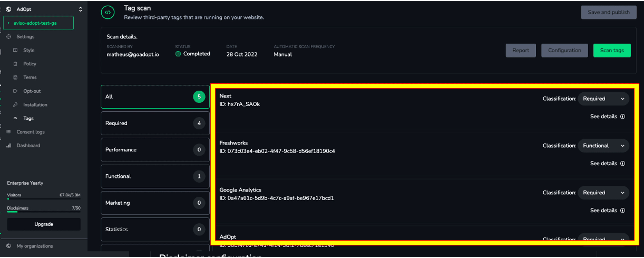Screen dimensions: 644x258
Task: Select the All tags filter tab
Action: click(x=155, y=97)
